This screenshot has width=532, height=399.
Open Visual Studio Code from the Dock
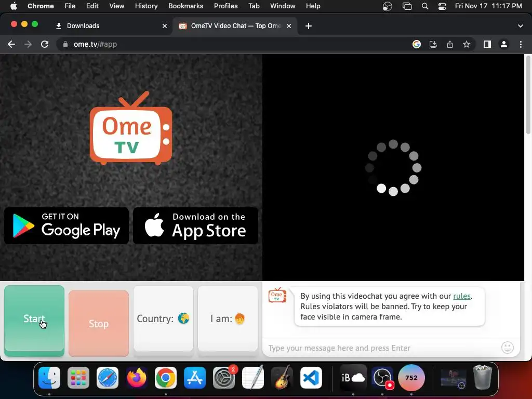311,378
